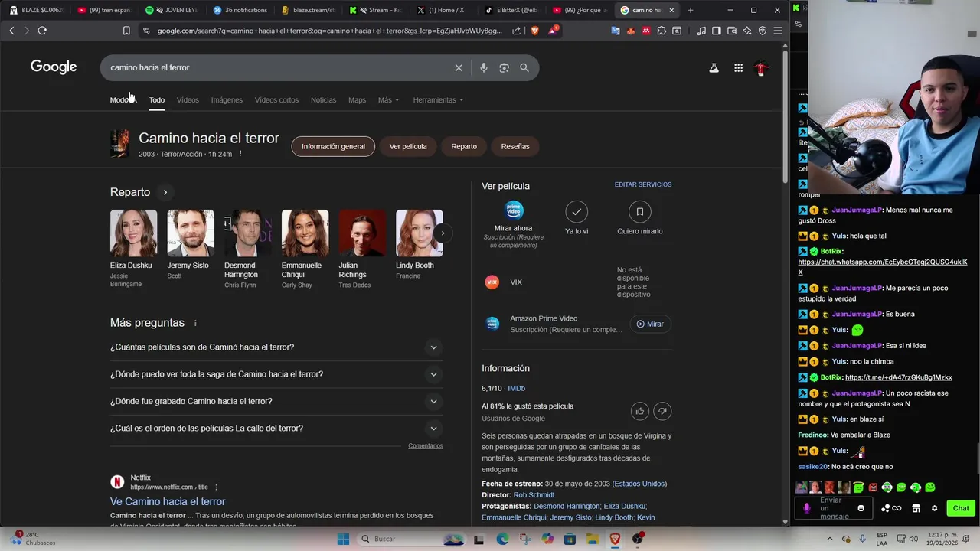Like this movie with thumbs up
Image resolution: width=980 pixels, height=551 pixels.
640,411
